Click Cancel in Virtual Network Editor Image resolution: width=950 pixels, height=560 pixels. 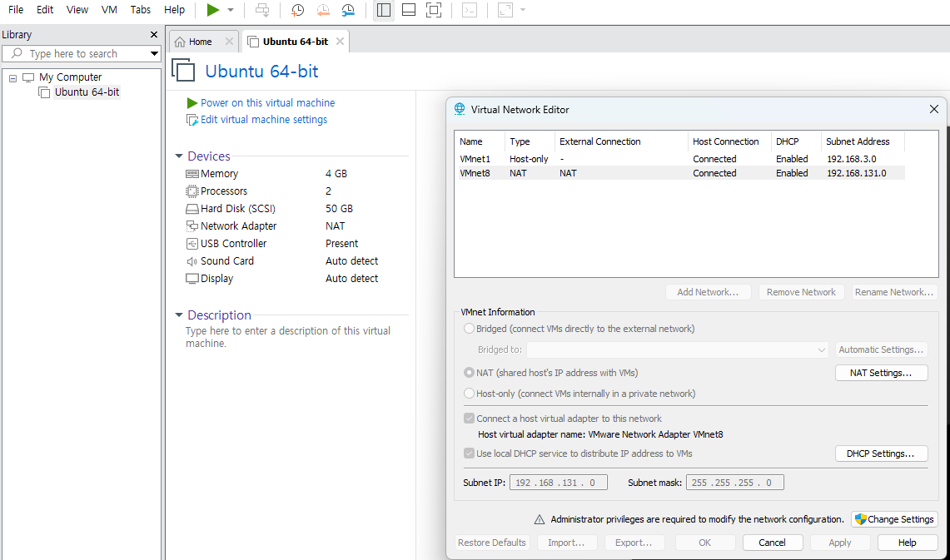773,543
